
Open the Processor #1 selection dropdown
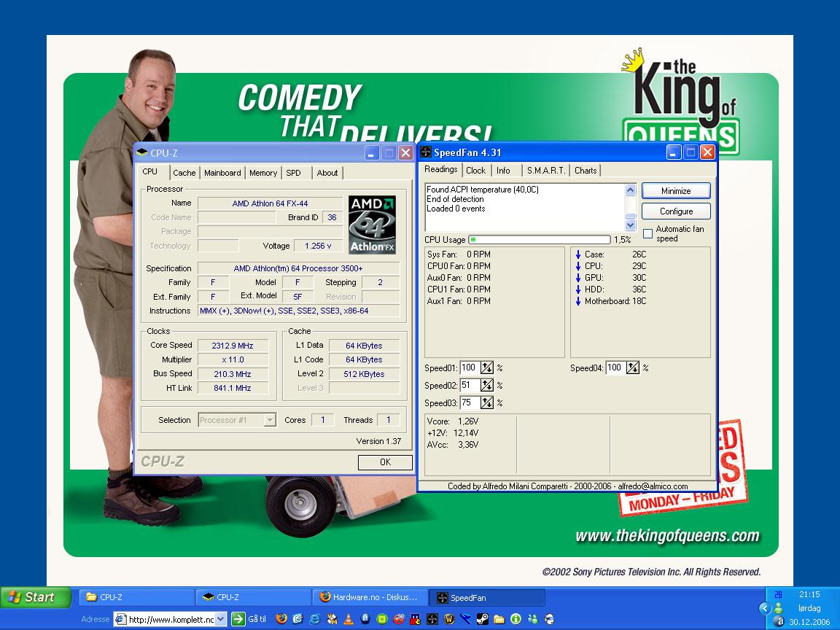pos(270,420)
